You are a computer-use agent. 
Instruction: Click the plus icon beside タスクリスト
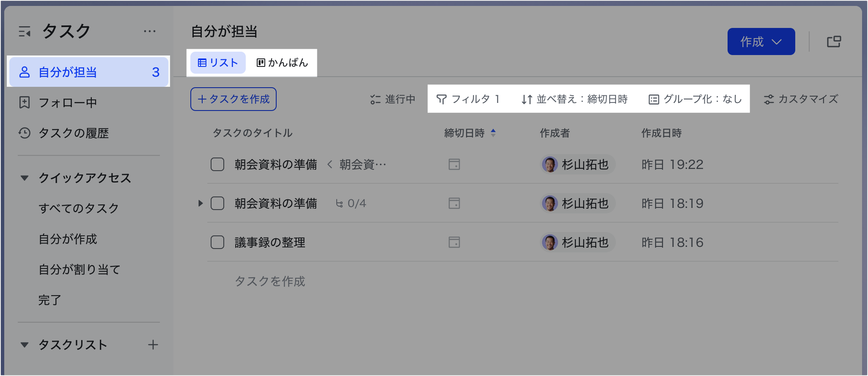[153, 345]
